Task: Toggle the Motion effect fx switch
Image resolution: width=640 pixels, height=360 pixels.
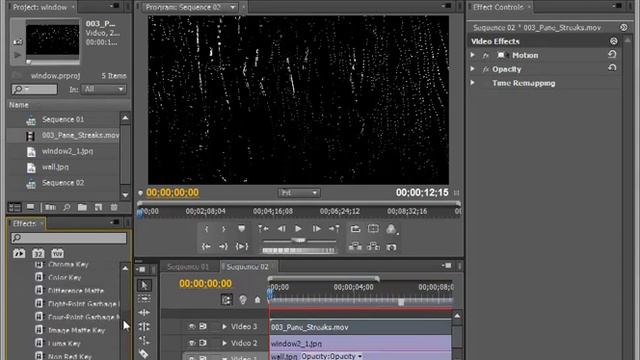Action: coord(486,56)
